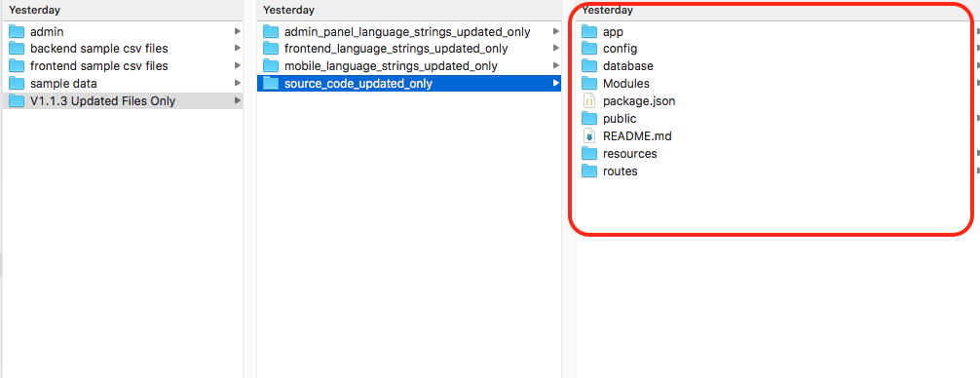The width and height of the screenshot is (980, 378).
Task: Expand admin_panel_language_strings_updated_only disclosure arrow
Action: click(x=555, y=31)
